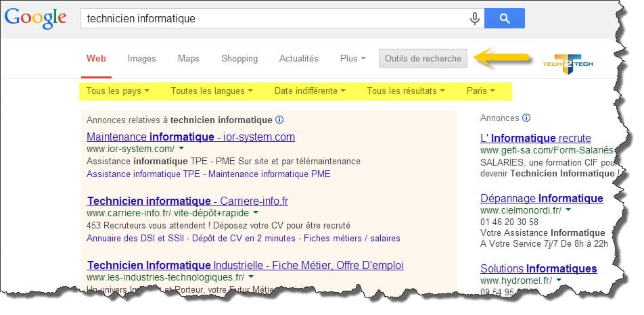
Task: Click the www.gefi-sa.com URL text
Action: 547,150
